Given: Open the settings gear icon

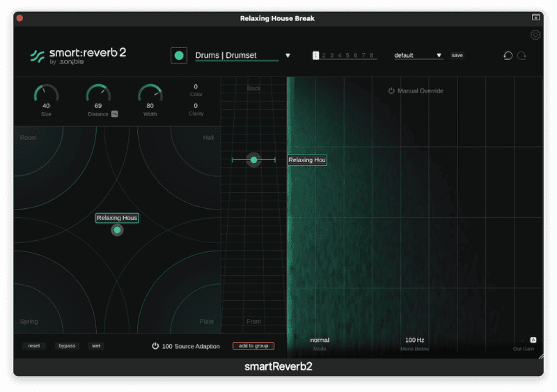Looking at the screenshot, I should pos(535,35).
